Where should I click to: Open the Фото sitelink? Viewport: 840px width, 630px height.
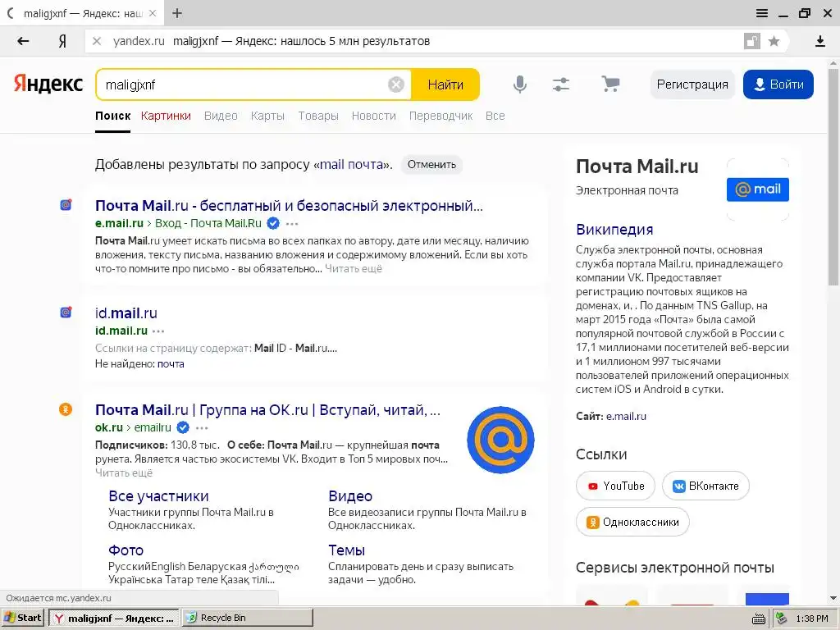tap(126, 550)
